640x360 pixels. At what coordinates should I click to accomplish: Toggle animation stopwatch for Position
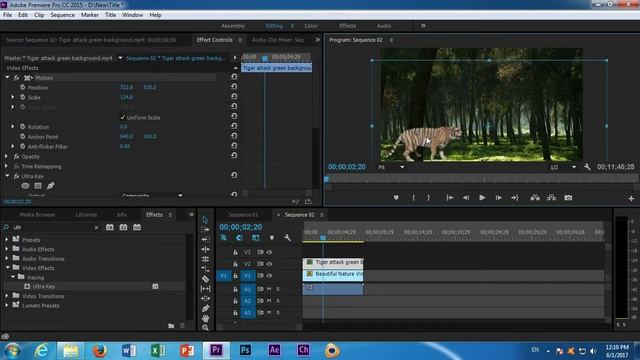click(22, 87)
